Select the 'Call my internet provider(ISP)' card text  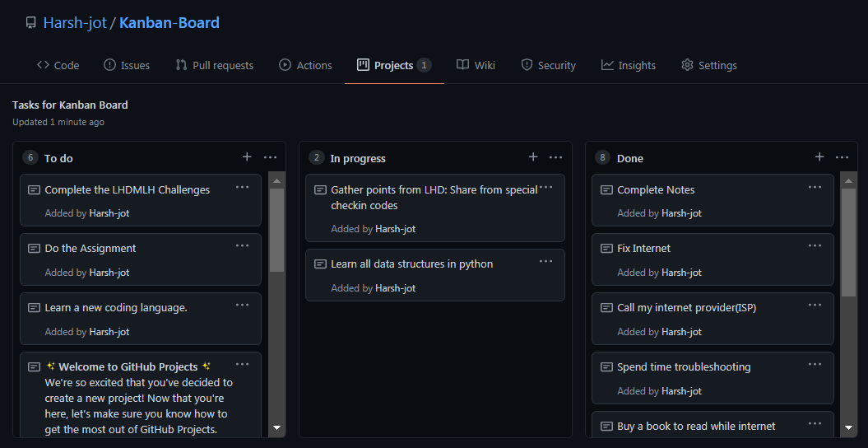point(686,308)
